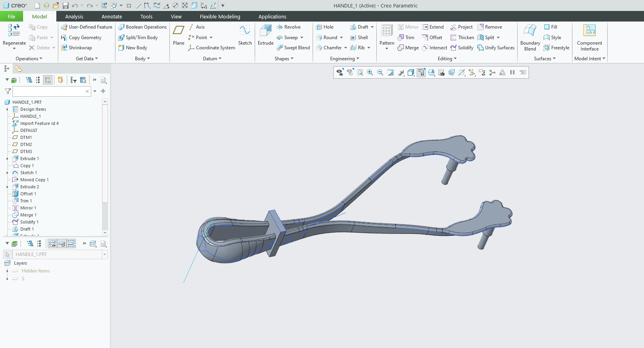Image resolution: width=644 pixels, height=348 pixels.
Task: Click the Zoom In magnifier icon
Action: 370,72
